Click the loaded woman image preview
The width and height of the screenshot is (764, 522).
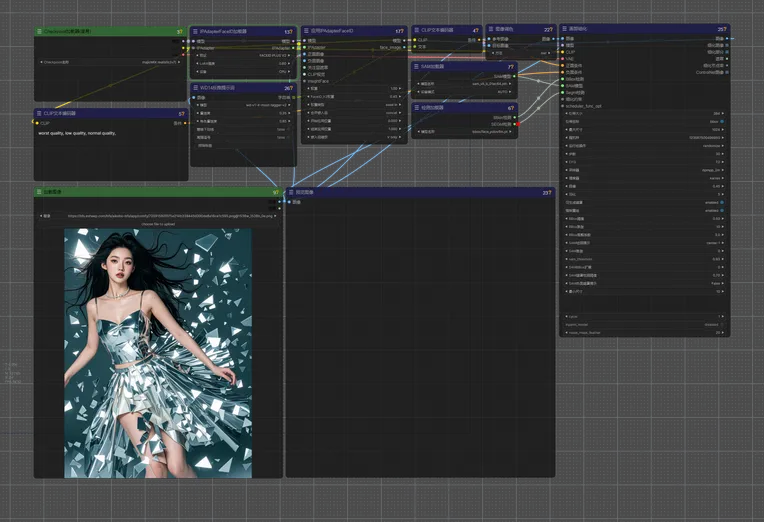tap(158, 353)
